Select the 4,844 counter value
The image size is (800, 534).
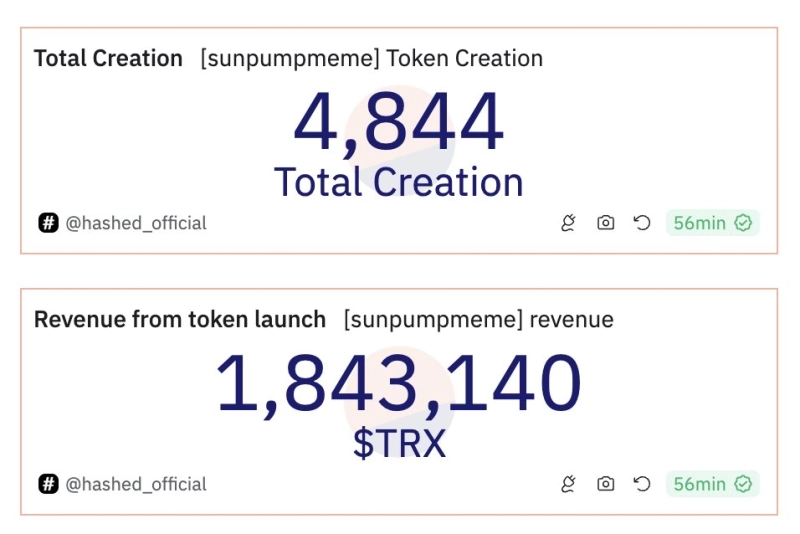click(398, 124)
